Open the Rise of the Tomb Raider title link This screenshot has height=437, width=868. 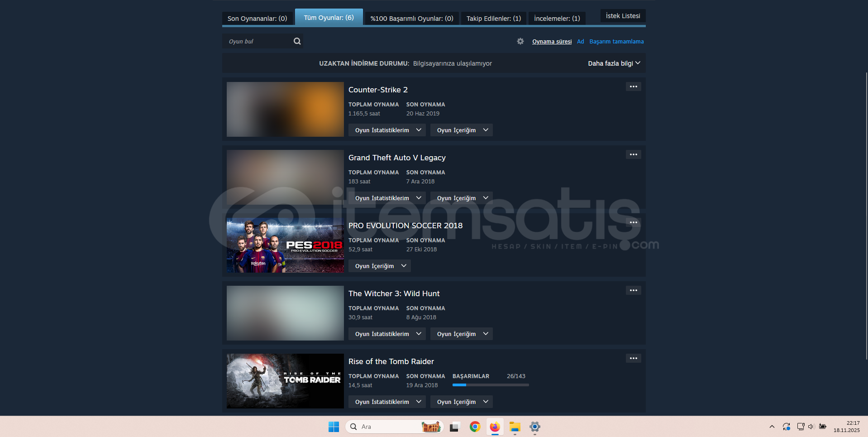(391, 361)
